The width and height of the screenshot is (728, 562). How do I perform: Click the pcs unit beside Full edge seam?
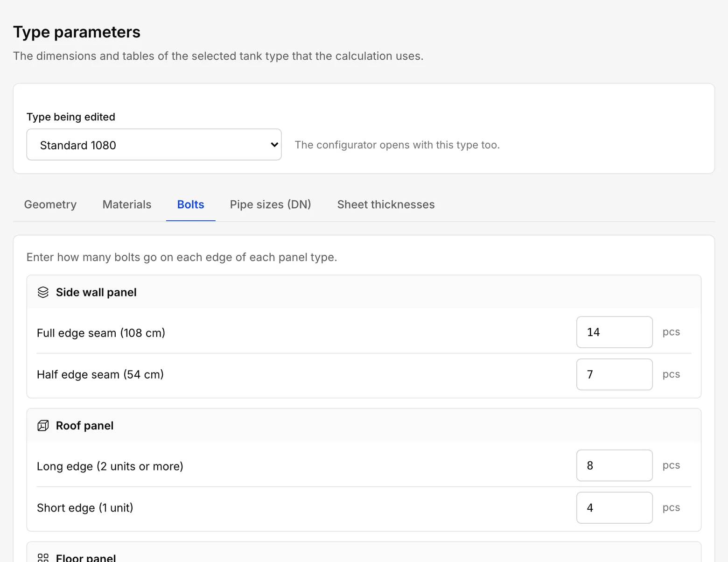671,332
